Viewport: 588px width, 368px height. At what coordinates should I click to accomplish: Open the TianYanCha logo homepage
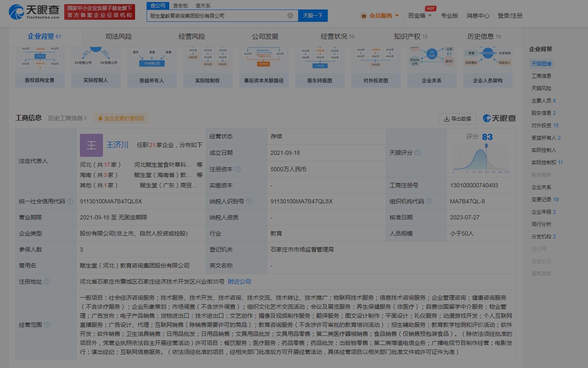coord(34,12)
